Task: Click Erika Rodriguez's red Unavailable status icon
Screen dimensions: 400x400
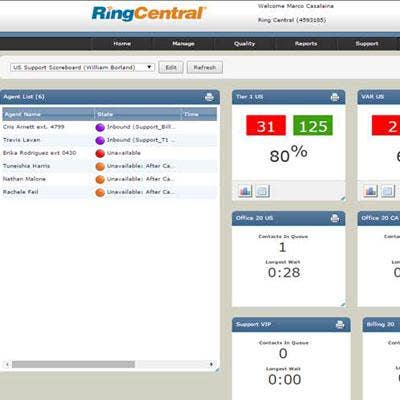Action: [x=100, y=153]
